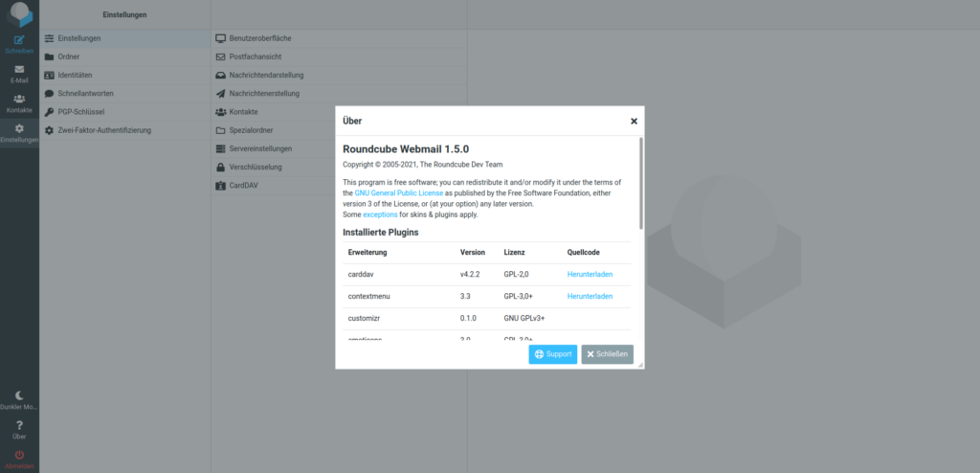
Task: Open PGP-Schlüssel section
Action: click(x=125, y=112)
